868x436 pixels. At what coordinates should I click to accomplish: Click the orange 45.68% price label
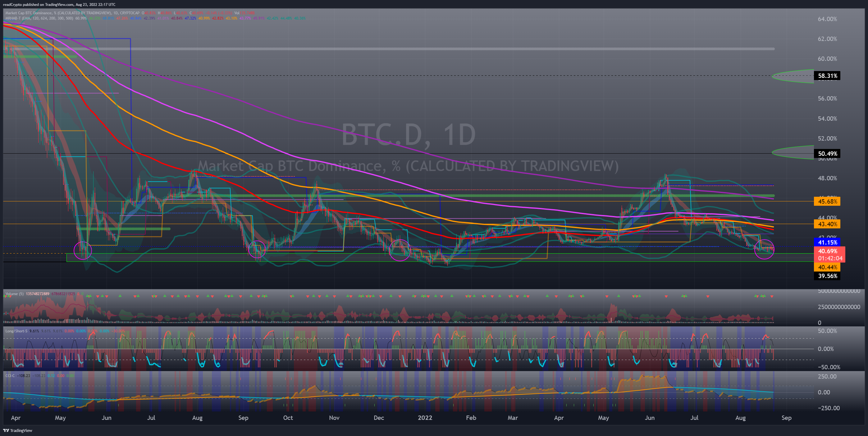tap(827, 201)
